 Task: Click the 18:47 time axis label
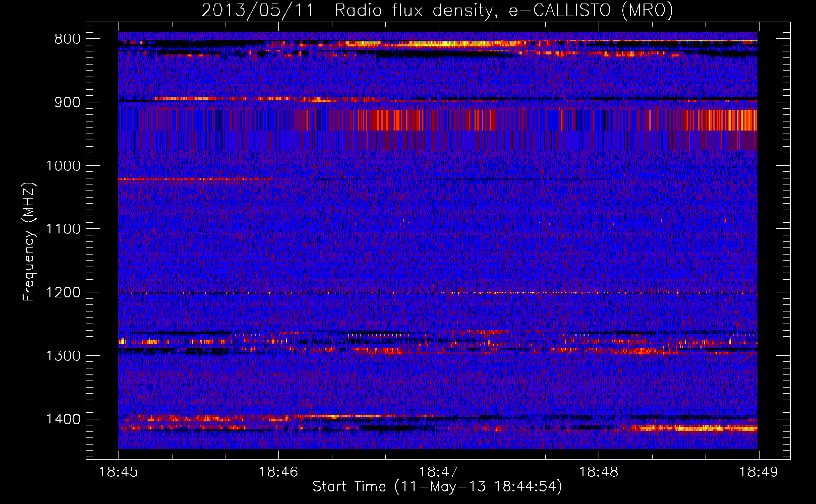[x=439, y=472]
